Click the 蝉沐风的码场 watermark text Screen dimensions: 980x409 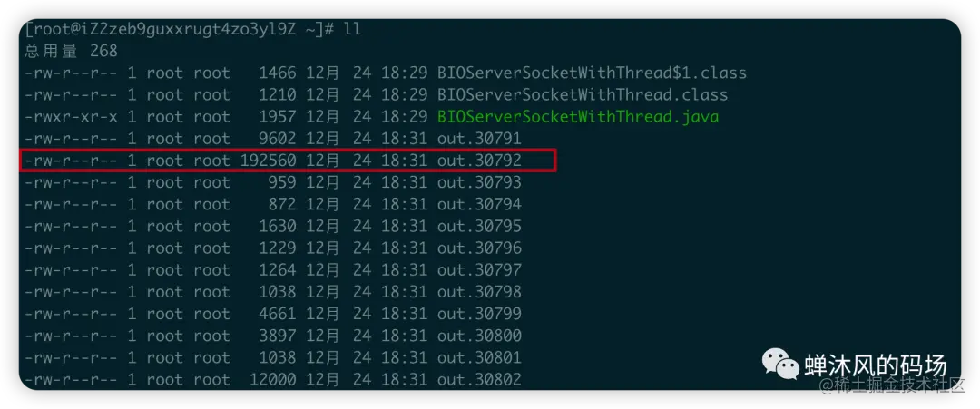coord(875,365)
